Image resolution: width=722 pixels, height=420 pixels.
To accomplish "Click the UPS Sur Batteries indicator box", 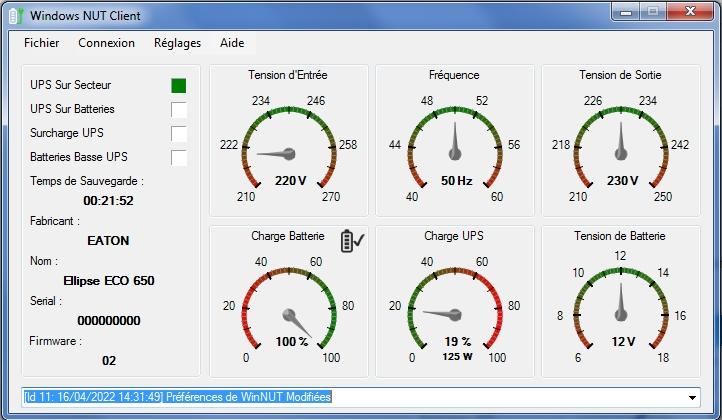I will (x=179, y=110).
